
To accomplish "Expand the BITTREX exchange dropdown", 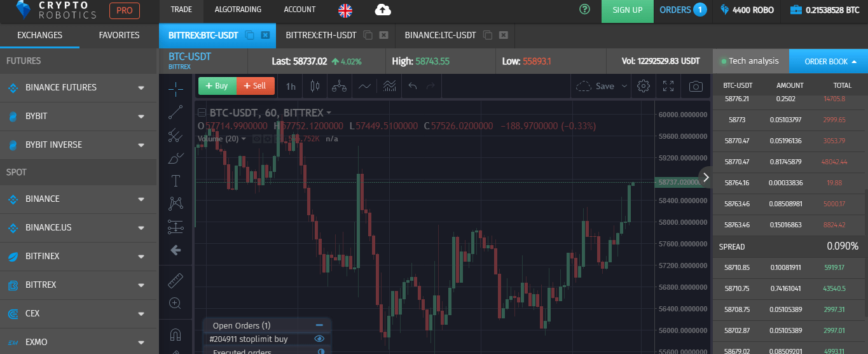I will tap(141, 285).
